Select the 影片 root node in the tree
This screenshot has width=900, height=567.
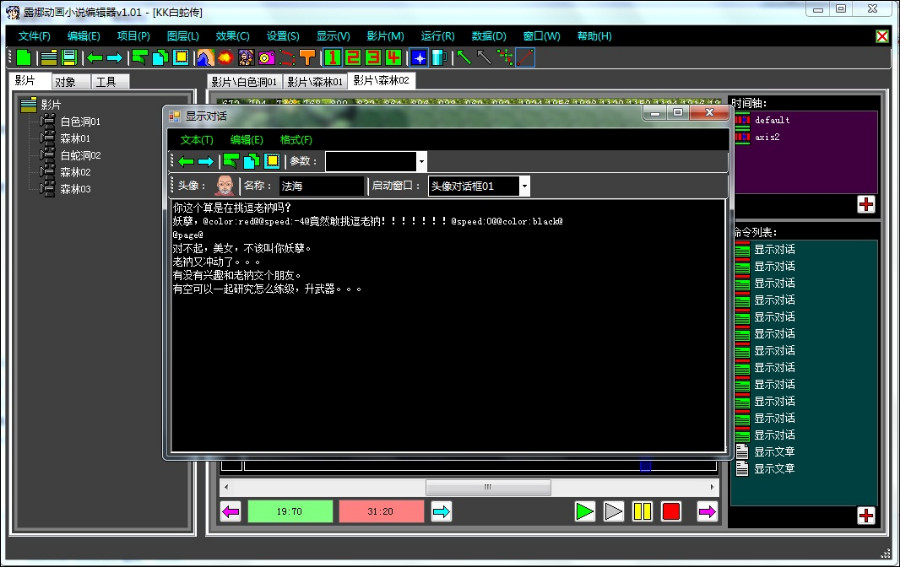pyautogui.click(x=51, y=105)
